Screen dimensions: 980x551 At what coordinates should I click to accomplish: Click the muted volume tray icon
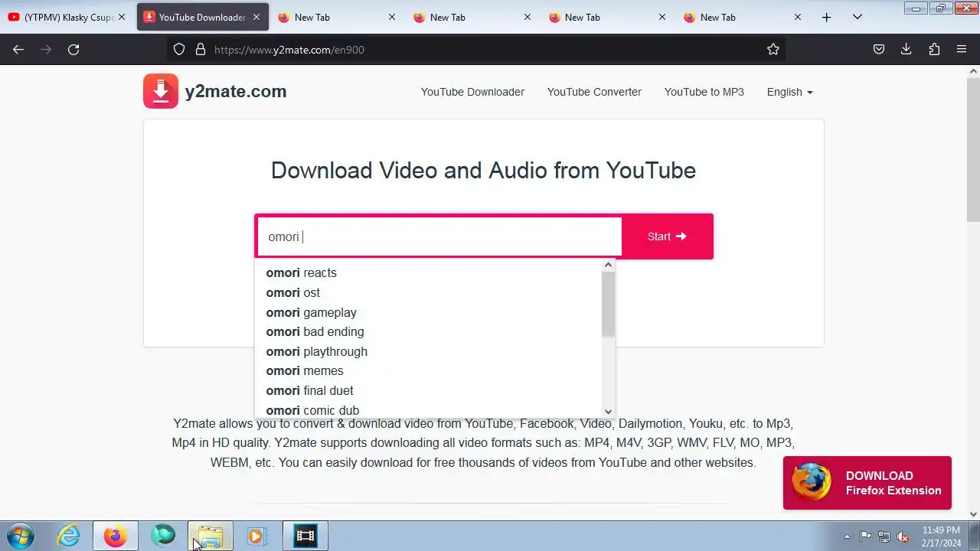(x=903, y=536)
